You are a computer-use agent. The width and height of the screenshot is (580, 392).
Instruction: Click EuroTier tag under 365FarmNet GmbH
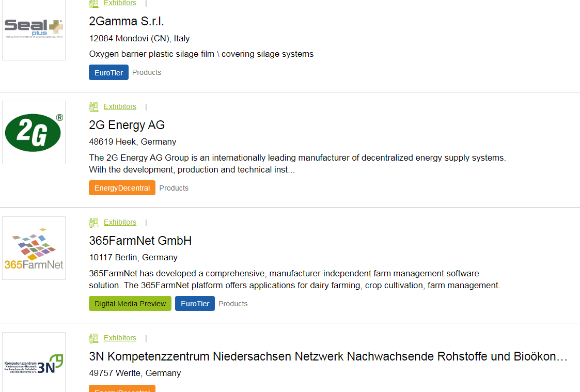pyautogui.click(x=195, y=304)
